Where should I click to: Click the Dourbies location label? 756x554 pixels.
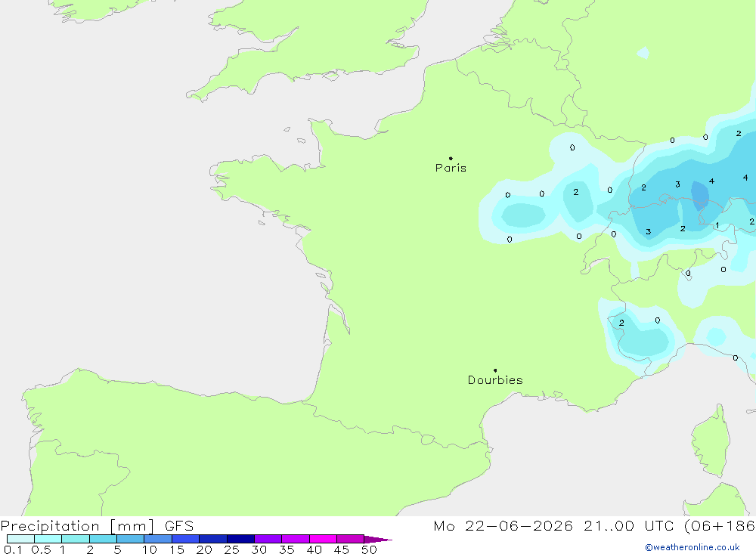point(495,380)
